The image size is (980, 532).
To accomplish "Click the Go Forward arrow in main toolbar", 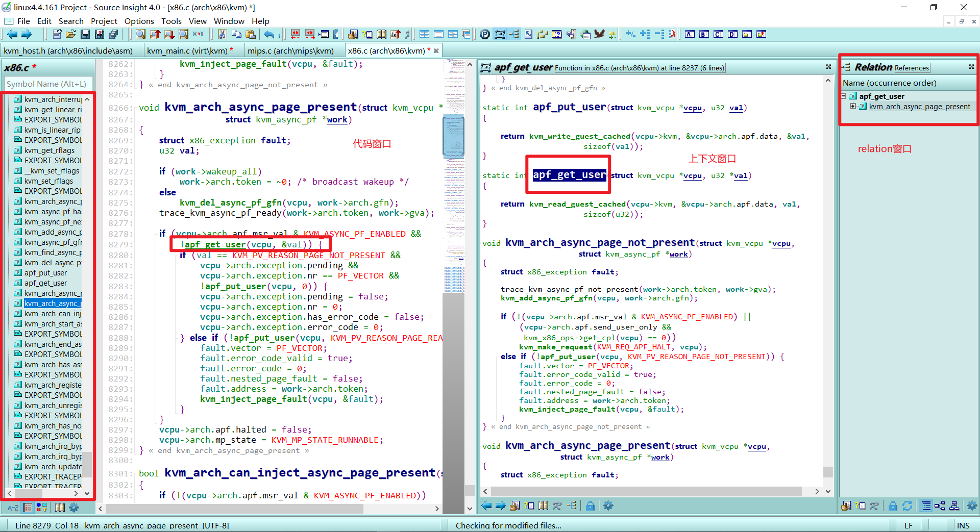I will pyautogui.click(x=27, y=34).
